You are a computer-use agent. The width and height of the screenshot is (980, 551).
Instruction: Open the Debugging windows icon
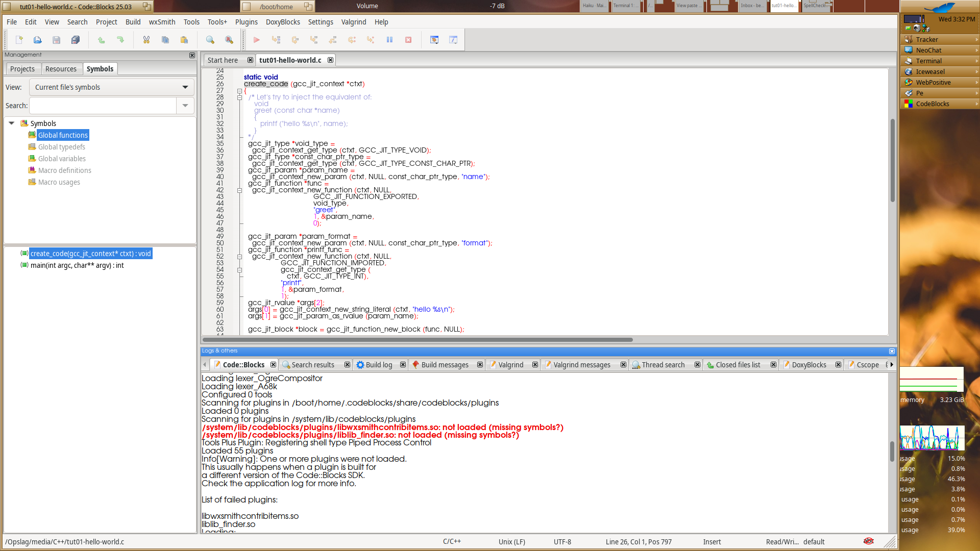click(434, 40)
